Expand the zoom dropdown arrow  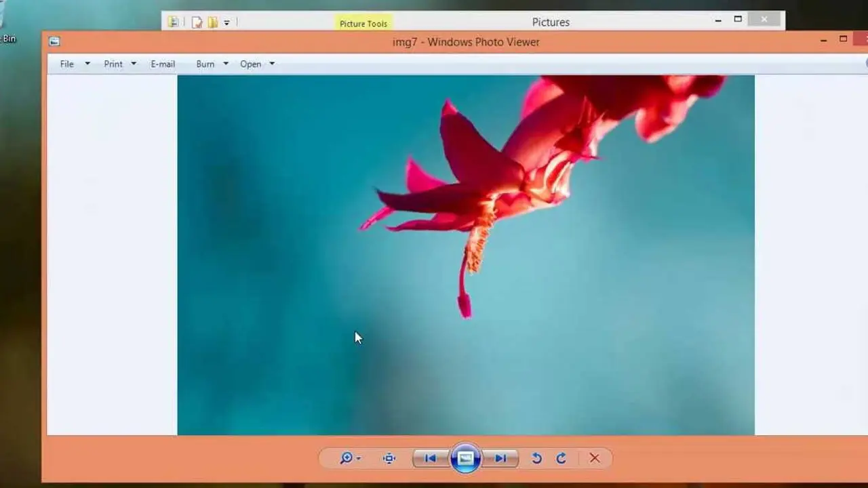(359, 459)
